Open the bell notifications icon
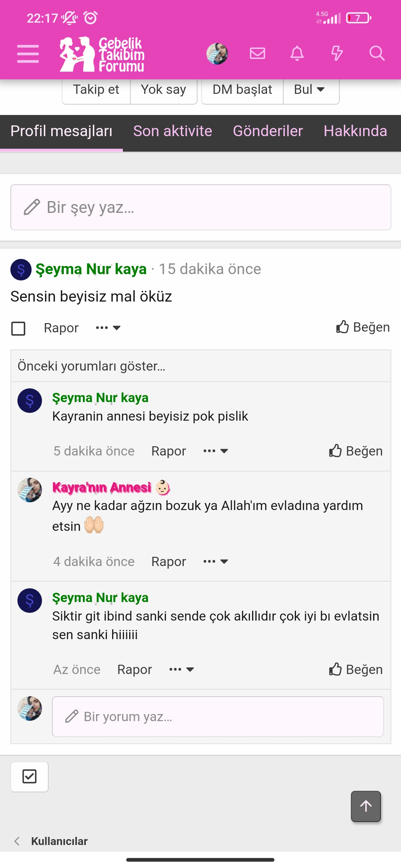Viewport: 401px width, 868px height. [x=297, y=53]
